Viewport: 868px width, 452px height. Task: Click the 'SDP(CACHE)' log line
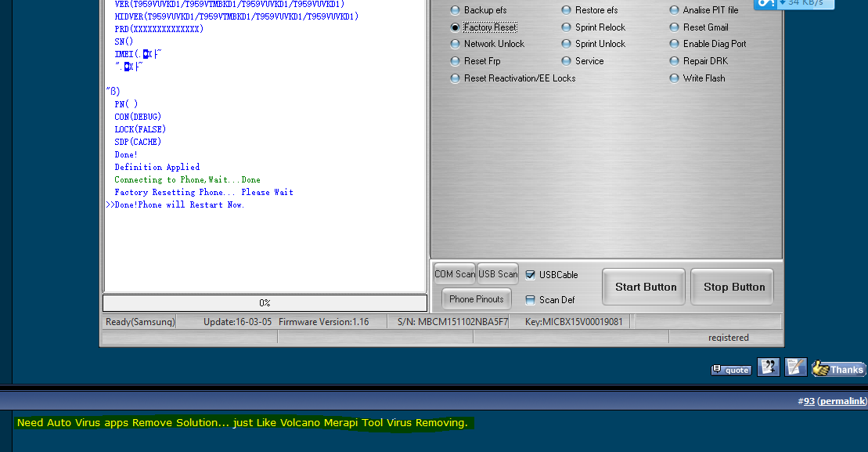tap(138, 142)
